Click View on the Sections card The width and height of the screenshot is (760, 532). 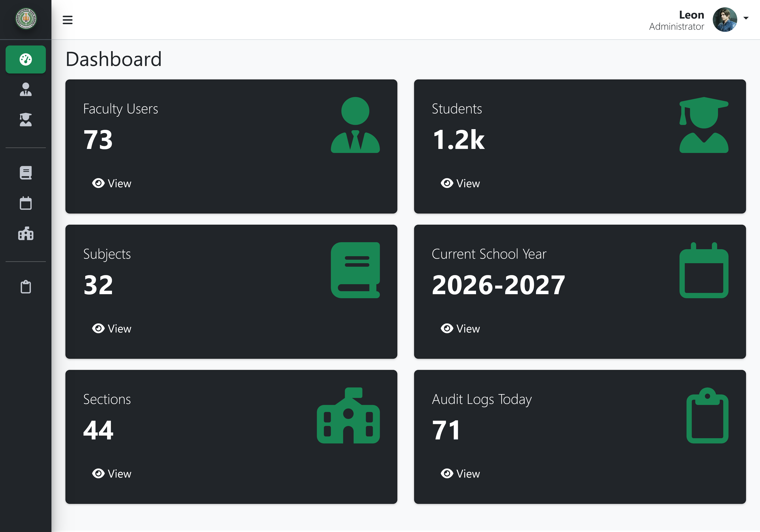(x=112, y=474)
